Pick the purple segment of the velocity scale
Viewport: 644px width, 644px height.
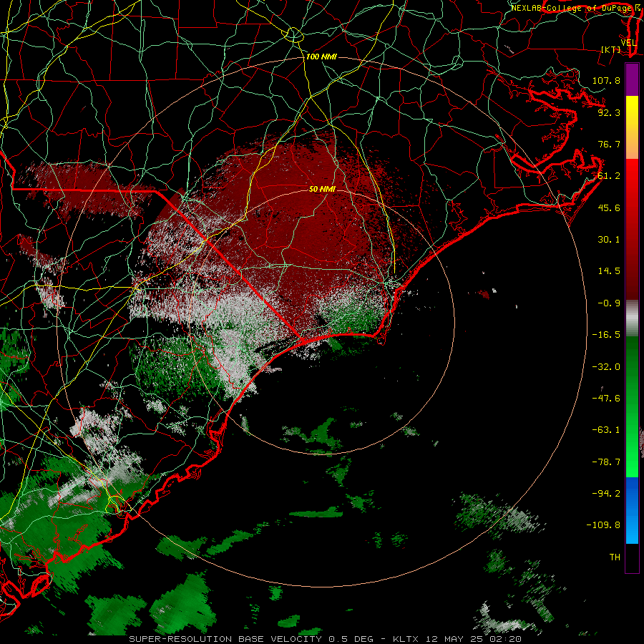[x=632, y=79]
